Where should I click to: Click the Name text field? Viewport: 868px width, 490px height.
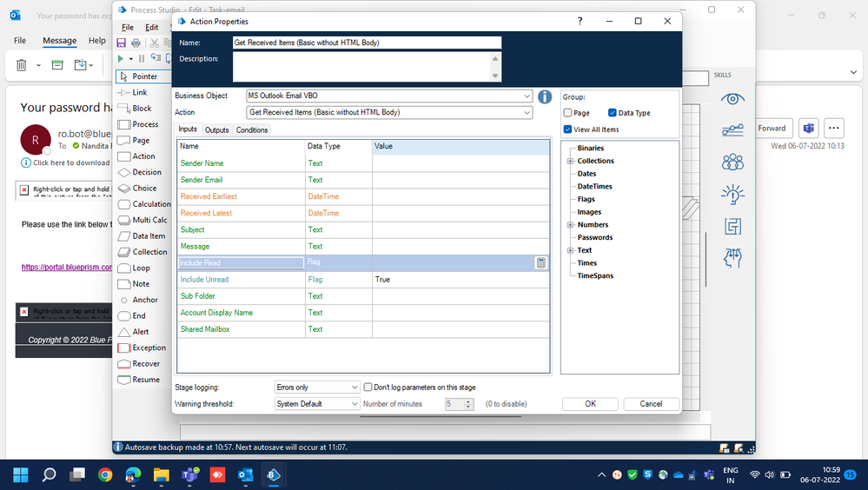click(367, 43)
